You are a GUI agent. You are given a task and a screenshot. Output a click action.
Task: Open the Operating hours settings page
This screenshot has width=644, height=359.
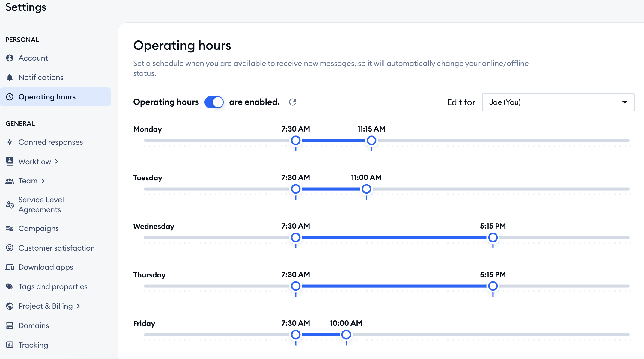click(47, 96)
